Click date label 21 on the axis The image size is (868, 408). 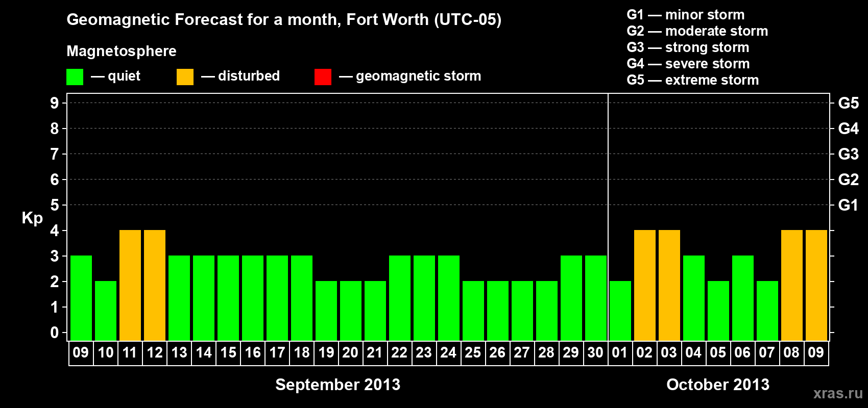[375, 353]
